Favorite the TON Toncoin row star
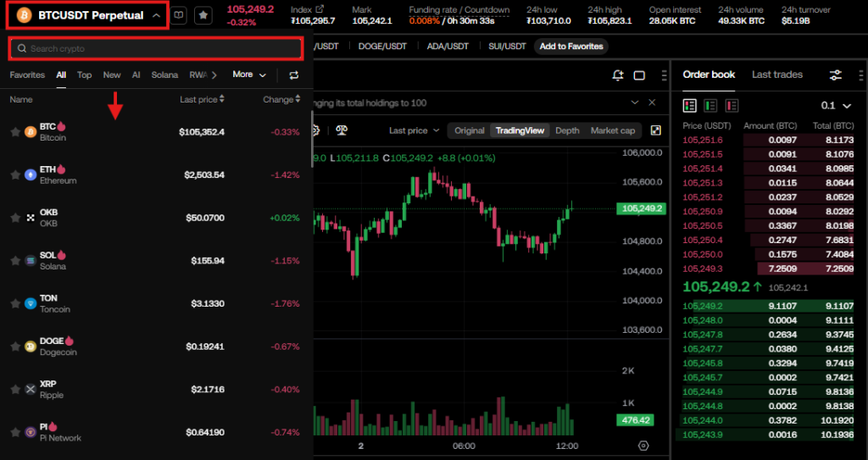Image resolution: width=868 pixels, height=460 pixels. point(15,303)
